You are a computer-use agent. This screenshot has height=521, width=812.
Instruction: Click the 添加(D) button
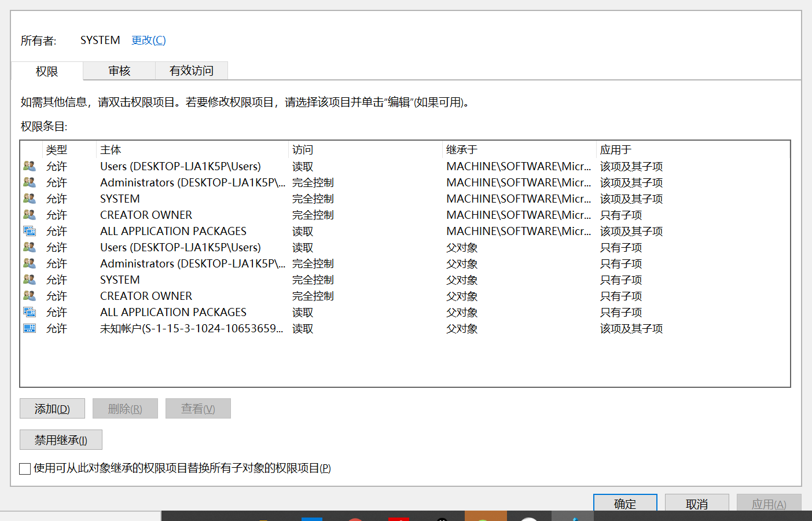tap(52, 409)
